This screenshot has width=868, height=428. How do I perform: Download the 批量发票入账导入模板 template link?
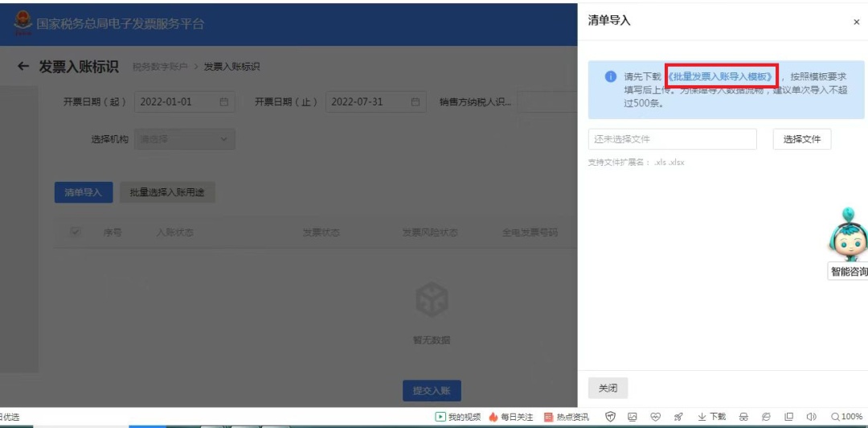tap(721, 77)
